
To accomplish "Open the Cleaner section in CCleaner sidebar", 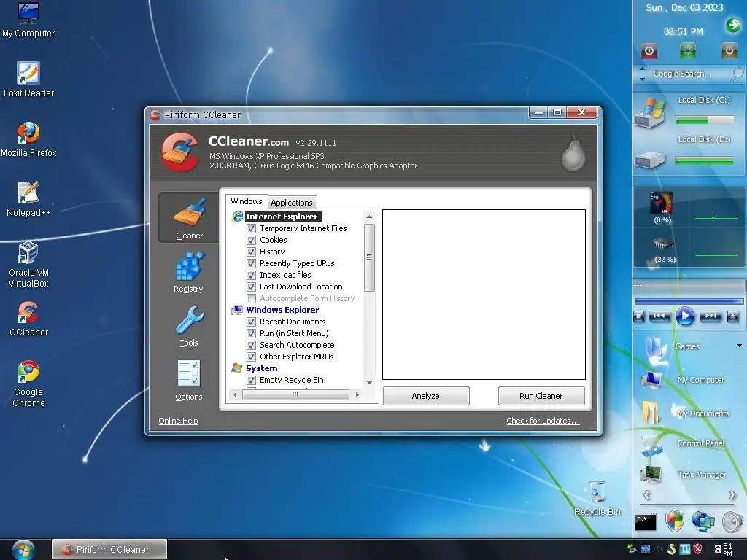I will (189, 217).
